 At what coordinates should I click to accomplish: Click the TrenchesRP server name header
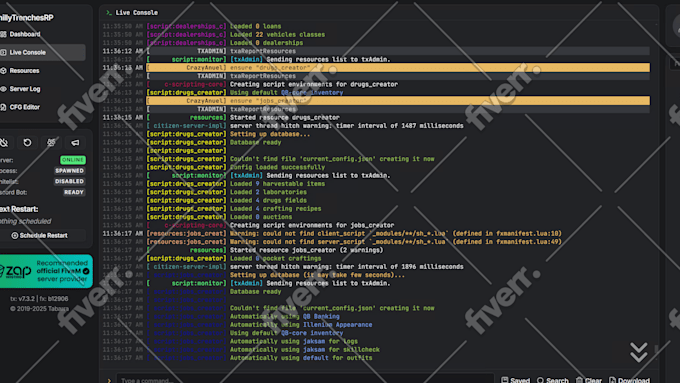[26, 18]
